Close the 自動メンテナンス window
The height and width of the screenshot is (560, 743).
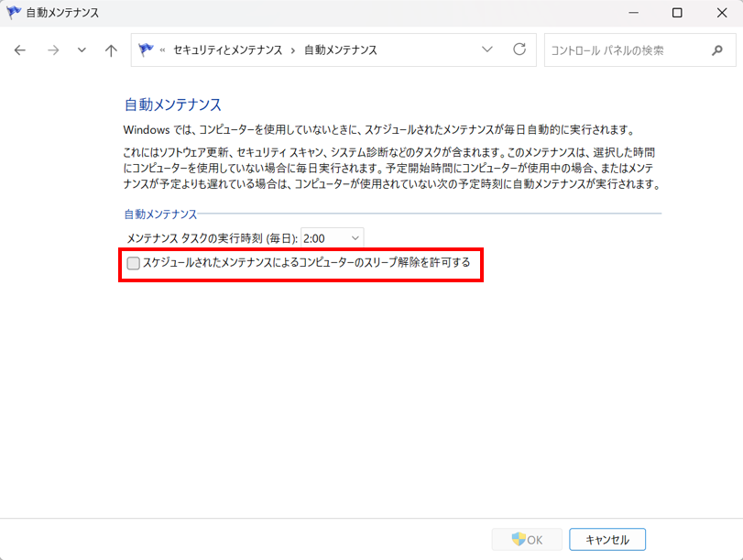719,13
